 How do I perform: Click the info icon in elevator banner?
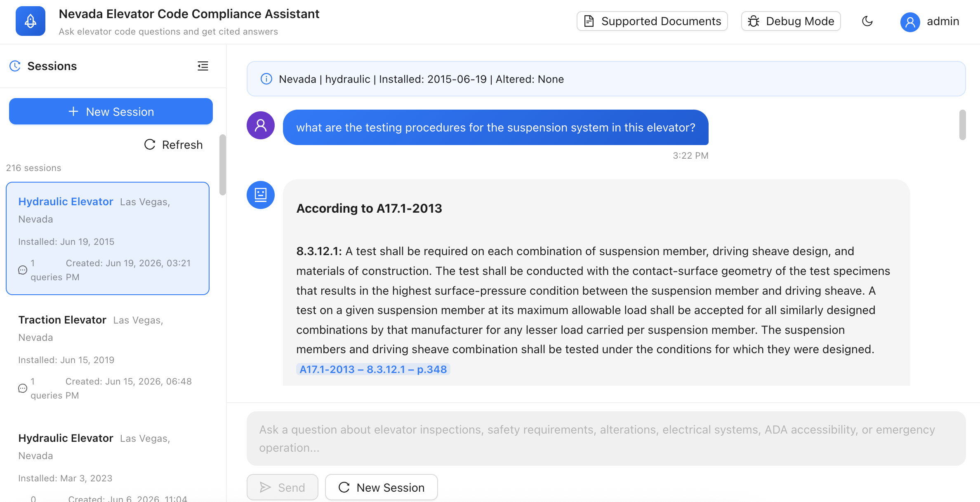click(x=266, y=79)
